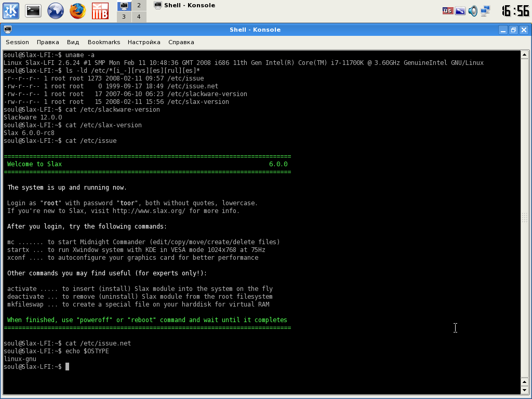This screenshot has width=532, height=399.
Task: Launch Firefox from the panel
Action: click(x=78, y=11)
